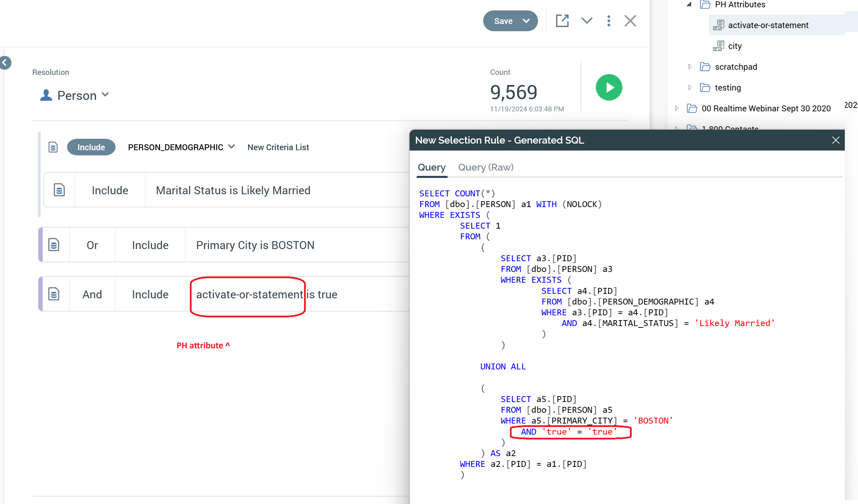Switch to Query (Raw) tab
The height and width of the screenshot is (504, 858).
(x=485, y=168)
